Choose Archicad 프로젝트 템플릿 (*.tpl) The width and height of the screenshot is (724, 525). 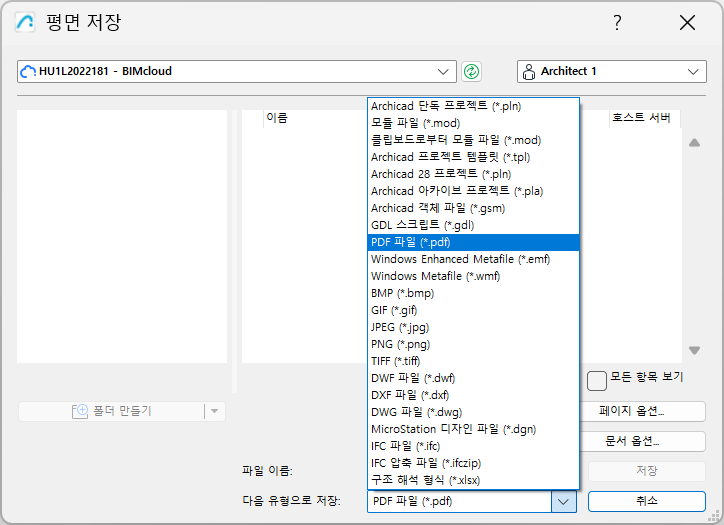click(x=473, y=157)
